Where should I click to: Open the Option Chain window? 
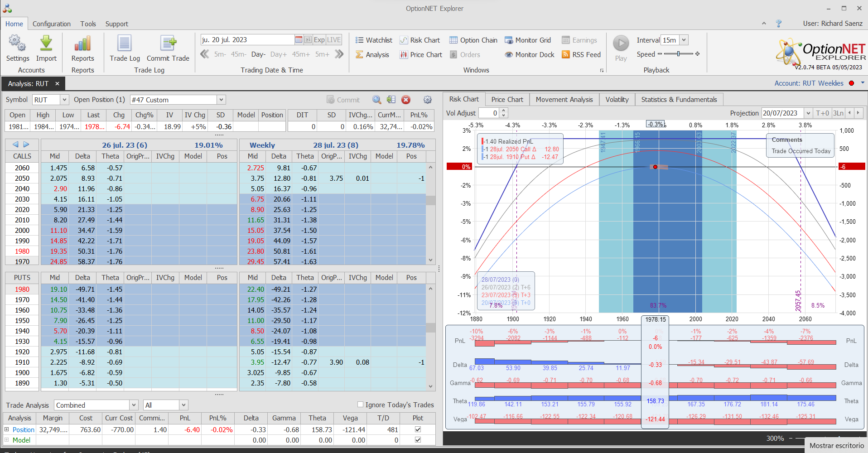pos(473,40)
